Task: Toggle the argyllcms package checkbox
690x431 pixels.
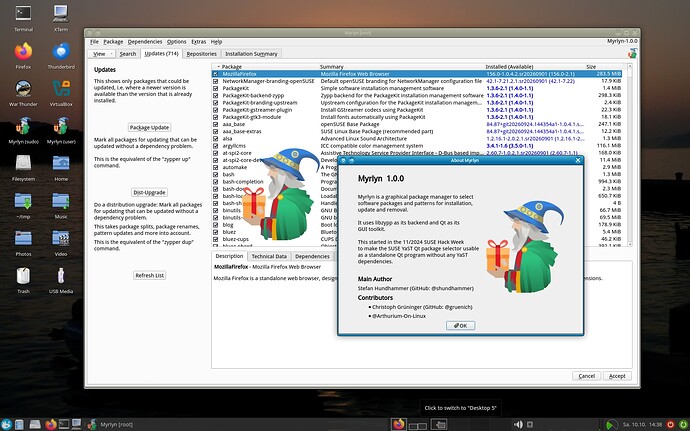Action: click(216, 146)
